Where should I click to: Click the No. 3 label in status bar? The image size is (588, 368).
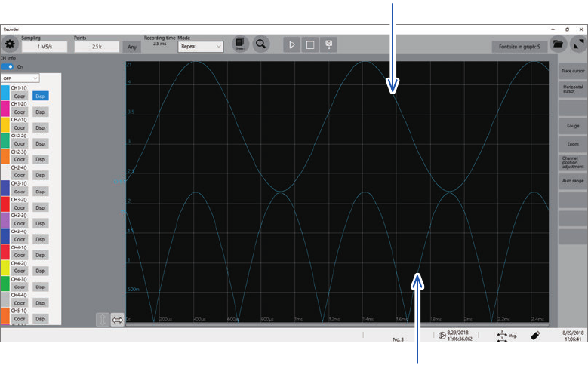pos(399,339)
